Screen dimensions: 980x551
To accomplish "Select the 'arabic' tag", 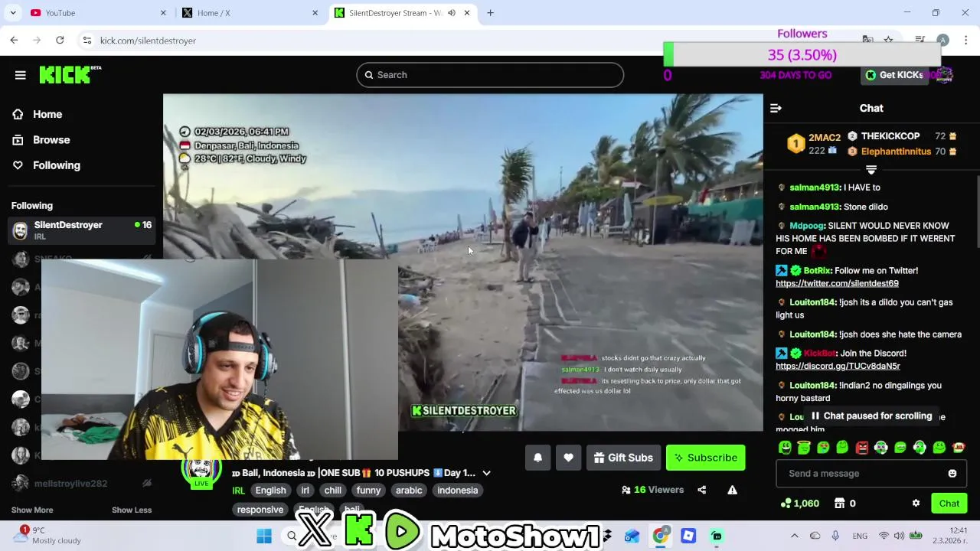I will tap(409, 491).
